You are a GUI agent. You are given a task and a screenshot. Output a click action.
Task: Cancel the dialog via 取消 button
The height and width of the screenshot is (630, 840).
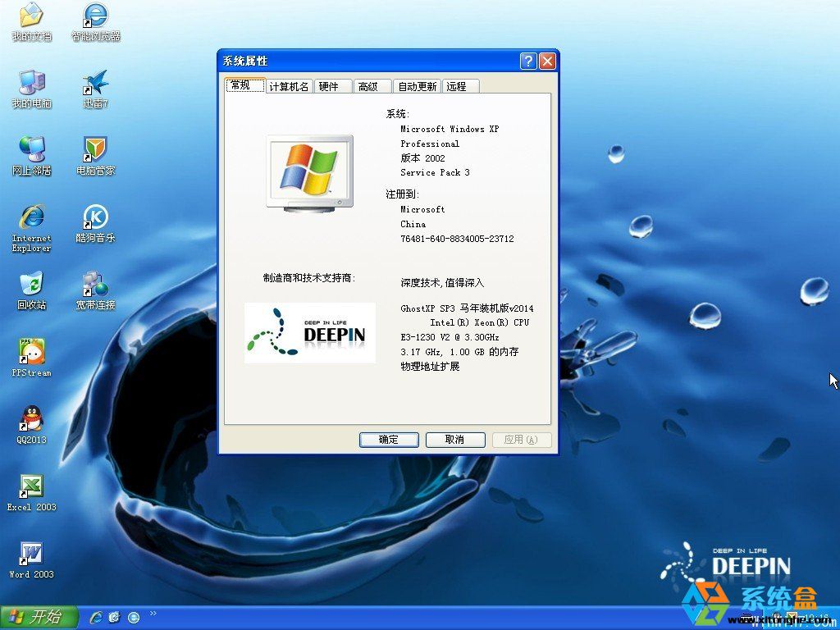(455, 440)
